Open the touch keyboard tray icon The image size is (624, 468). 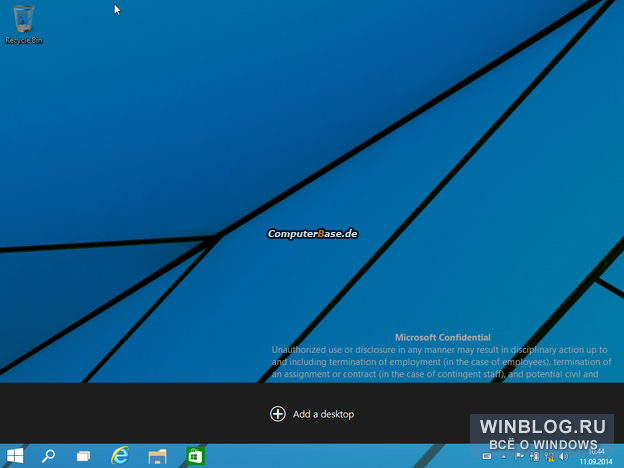click(x=487, y=456)
